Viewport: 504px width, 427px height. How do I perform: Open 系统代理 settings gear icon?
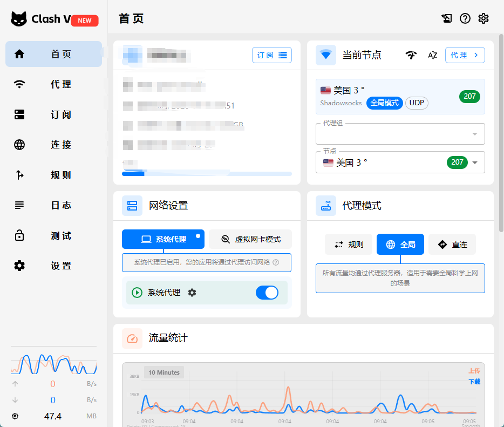192,293
